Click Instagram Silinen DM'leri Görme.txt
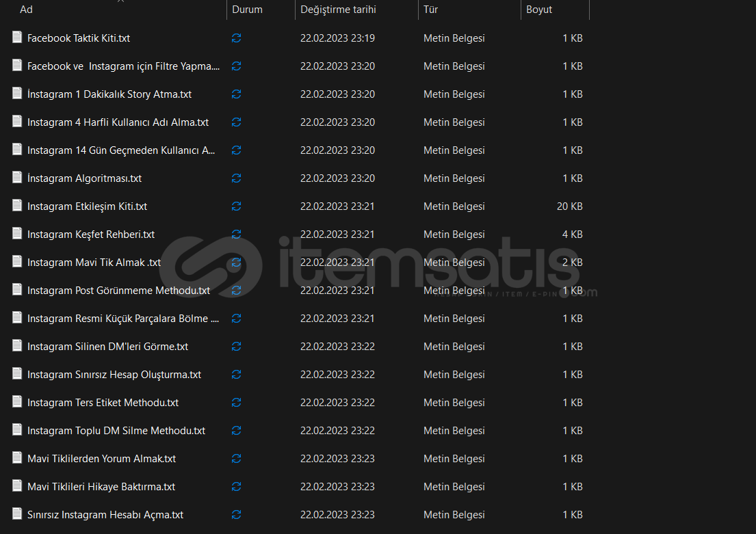This screenshot has width=756, height=534. (107, 347)
